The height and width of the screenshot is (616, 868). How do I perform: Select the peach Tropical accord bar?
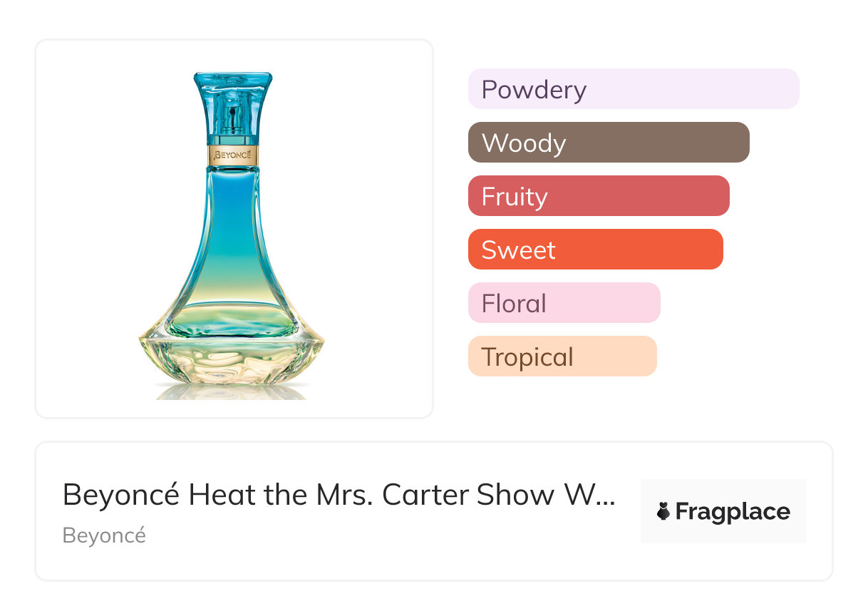pyautogui.click(x=562, y=356)
